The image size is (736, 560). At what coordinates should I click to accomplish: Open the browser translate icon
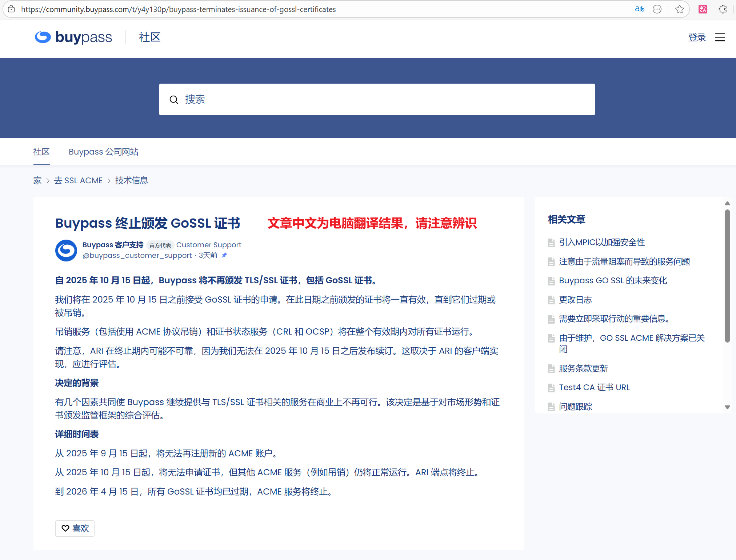tap(640, 9)
